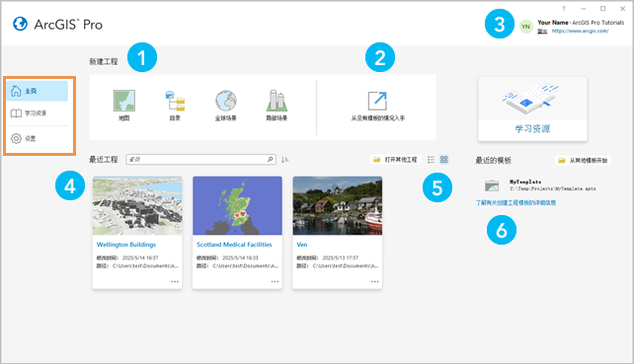Open the Learning Resources sidebar tab

point(38,113)
